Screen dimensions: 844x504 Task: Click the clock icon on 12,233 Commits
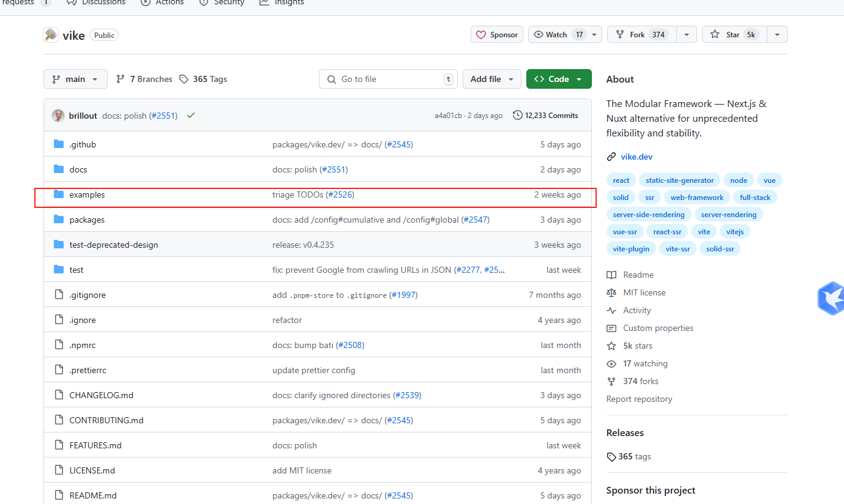518,115
